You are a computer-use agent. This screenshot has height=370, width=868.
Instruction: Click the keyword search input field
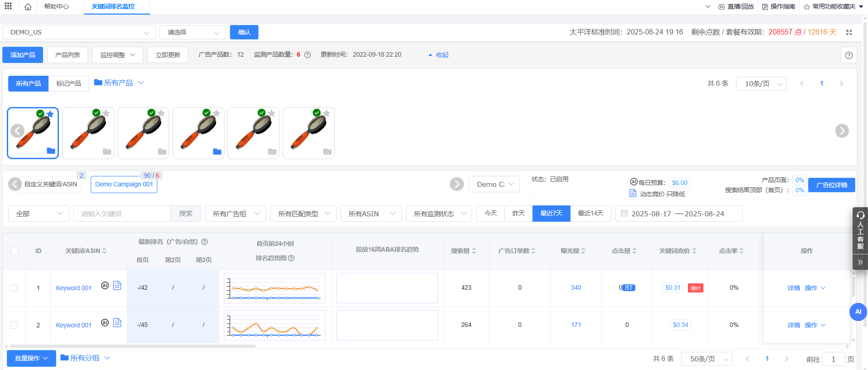point(122,214)
